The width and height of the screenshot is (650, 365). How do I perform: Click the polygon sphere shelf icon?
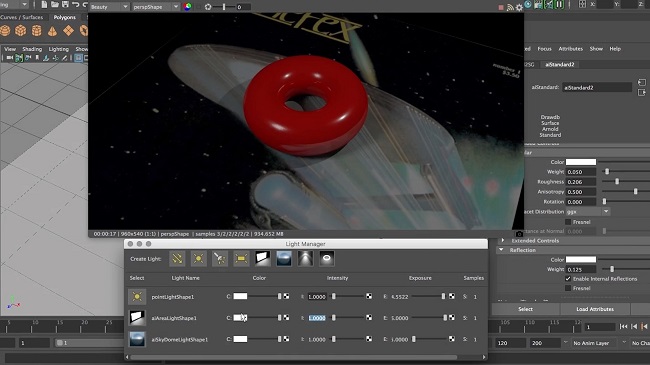(5, 31)
